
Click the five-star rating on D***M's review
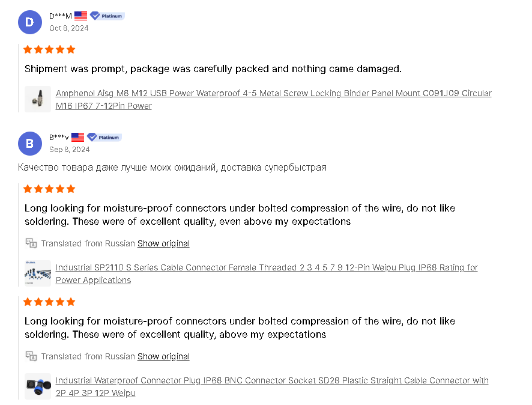coord(49,49)
